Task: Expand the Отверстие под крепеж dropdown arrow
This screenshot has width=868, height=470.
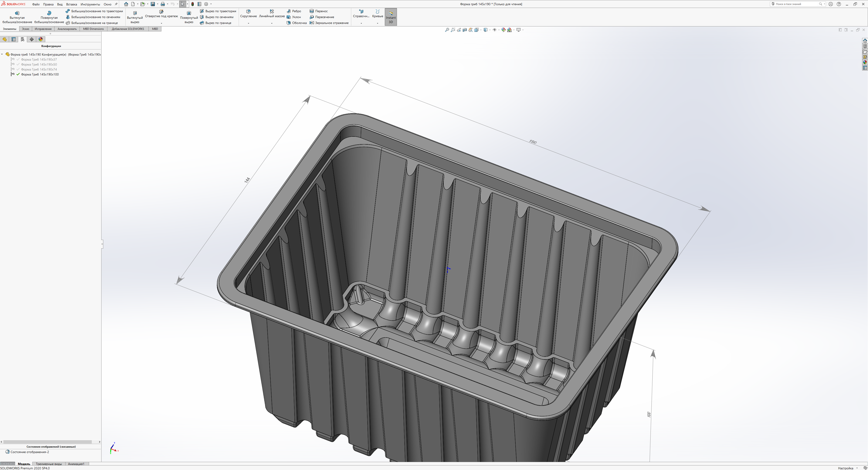Action: [161, 23]
